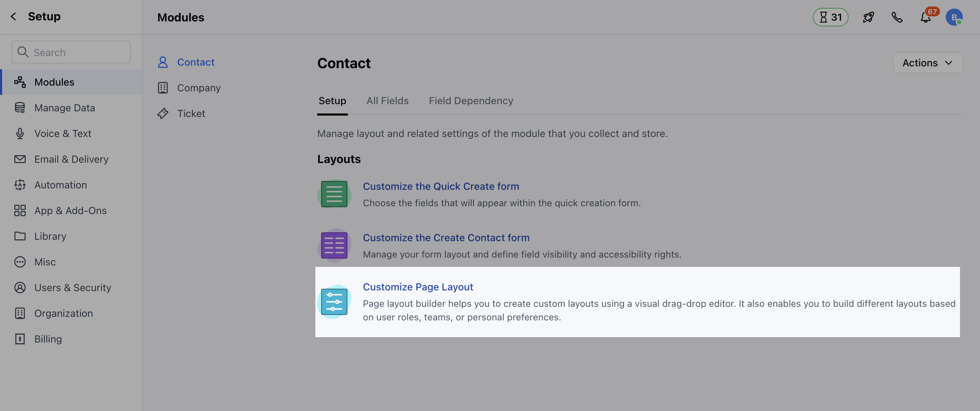Select the Manage Data icon
980x411 pixels.
click(x=20, y=108)
